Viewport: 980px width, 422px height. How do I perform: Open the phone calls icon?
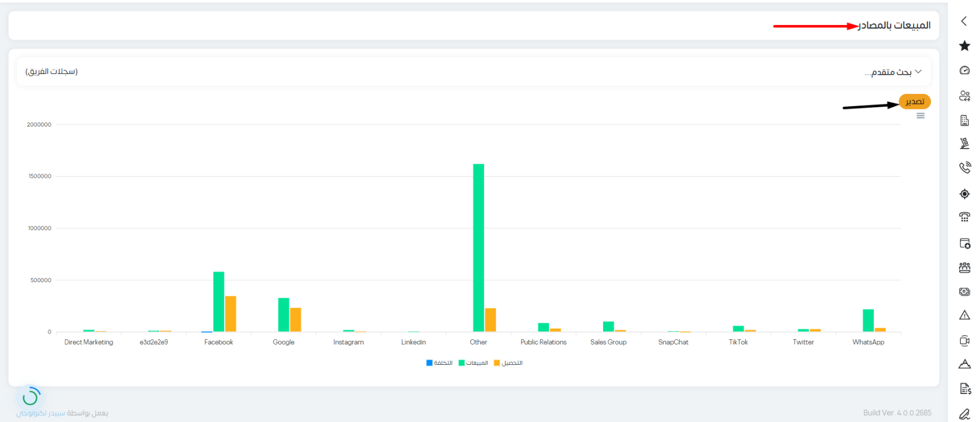point(964,168)
